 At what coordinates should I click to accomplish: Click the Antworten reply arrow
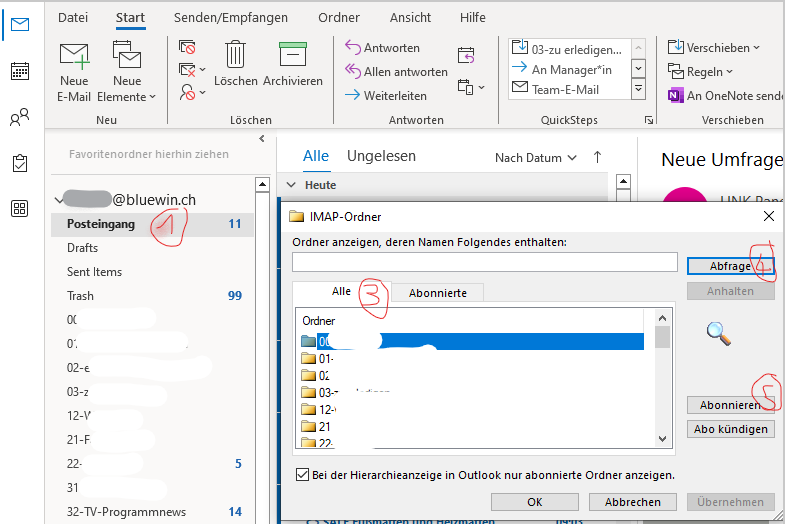pyautogui.click(x=382, y=48)
